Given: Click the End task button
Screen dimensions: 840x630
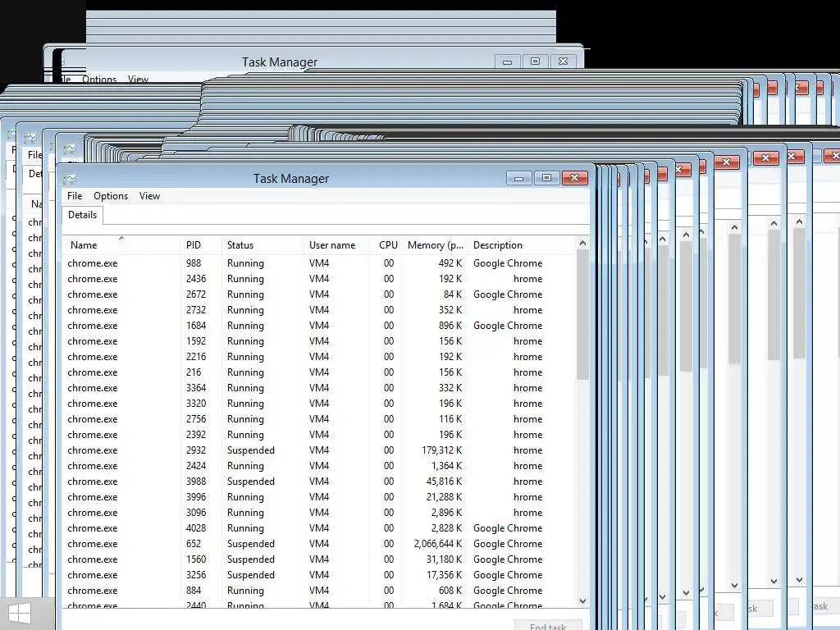Looking at the screenshot, I should 548,626.
